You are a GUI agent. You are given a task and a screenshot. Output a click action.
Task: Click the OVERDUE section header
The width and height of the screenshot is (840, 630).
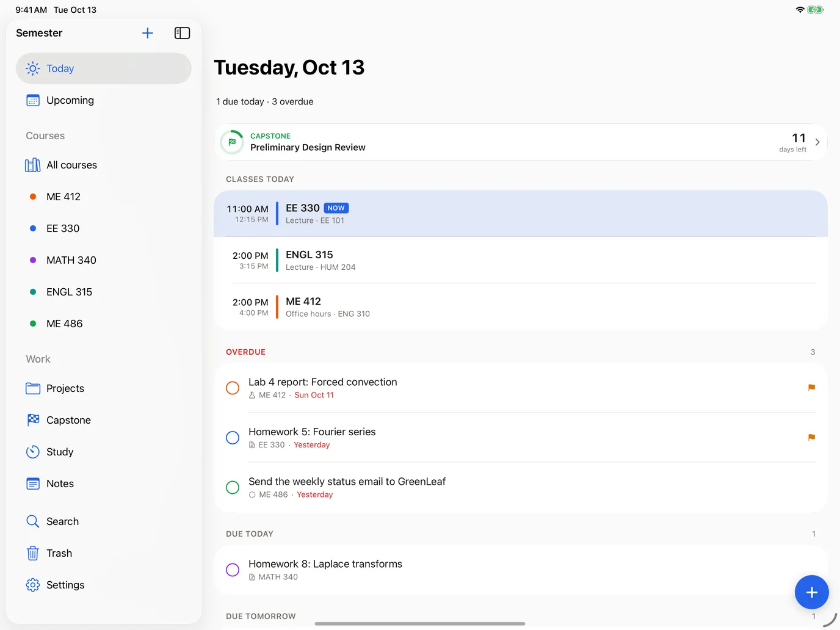point(245,352)
